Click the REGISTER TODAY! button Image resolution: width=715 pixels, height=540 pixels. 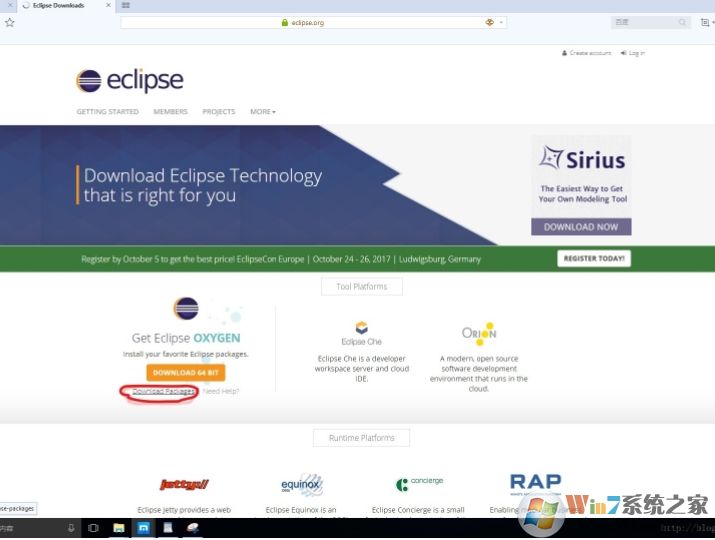[594, 259]
